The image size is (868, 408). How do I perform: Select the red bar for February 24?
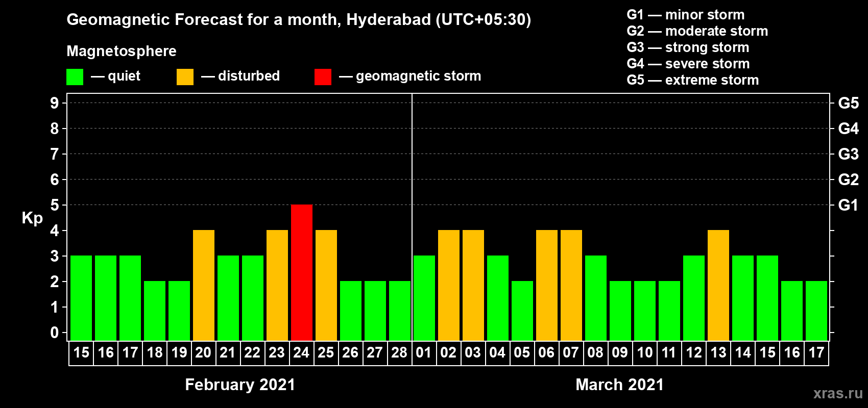click(302, 272)
